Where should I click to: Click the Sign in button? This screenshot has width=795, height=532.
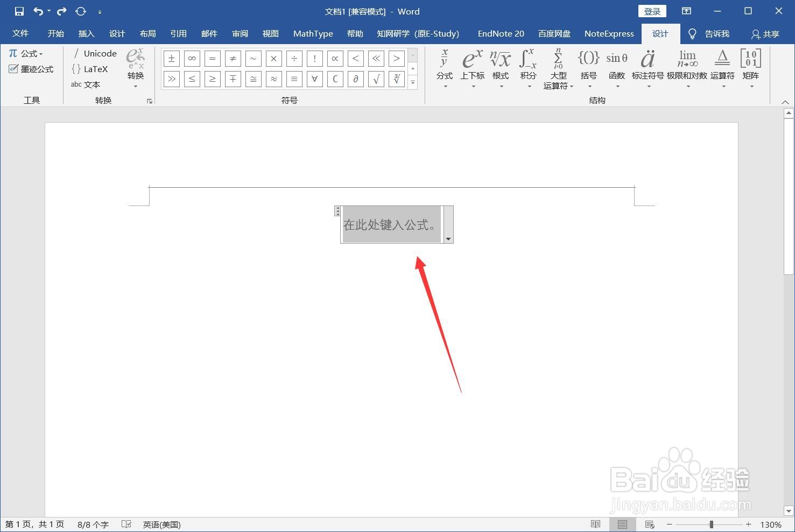[652, 11]
